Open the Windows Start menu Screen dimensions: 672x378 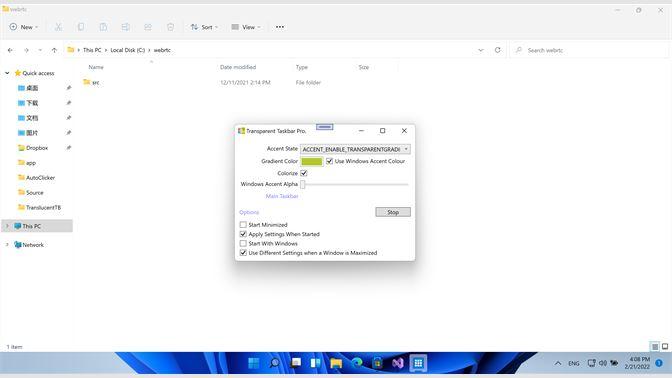[254, 363]
